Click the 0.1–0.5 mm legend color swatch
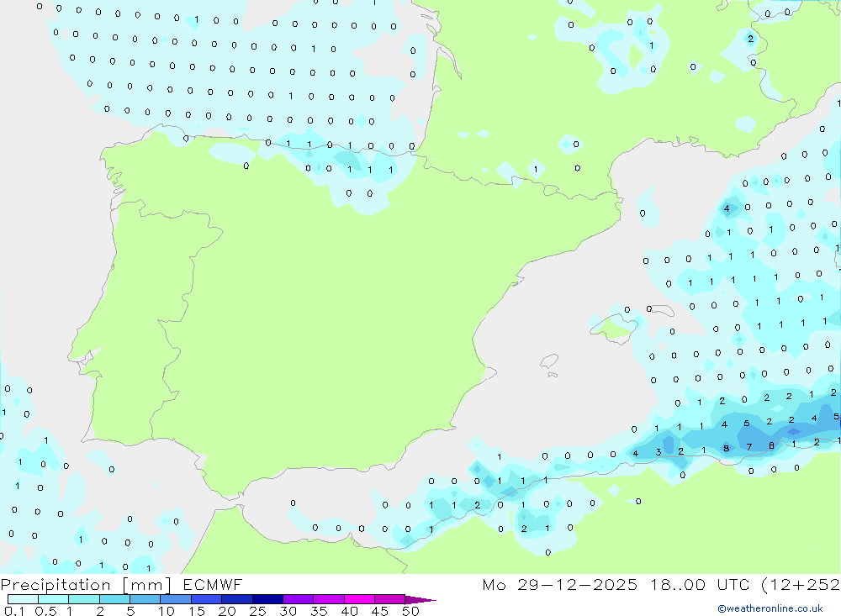 click(23, 599)
